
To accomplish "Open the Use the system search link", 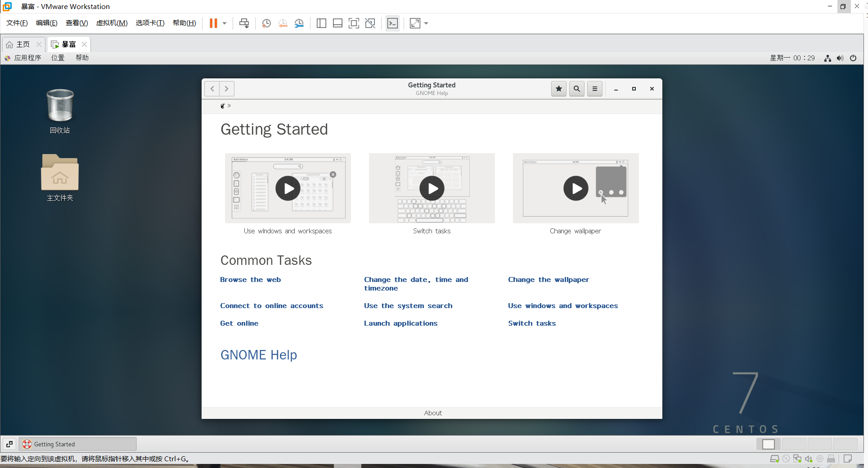I will click(408, 306).
